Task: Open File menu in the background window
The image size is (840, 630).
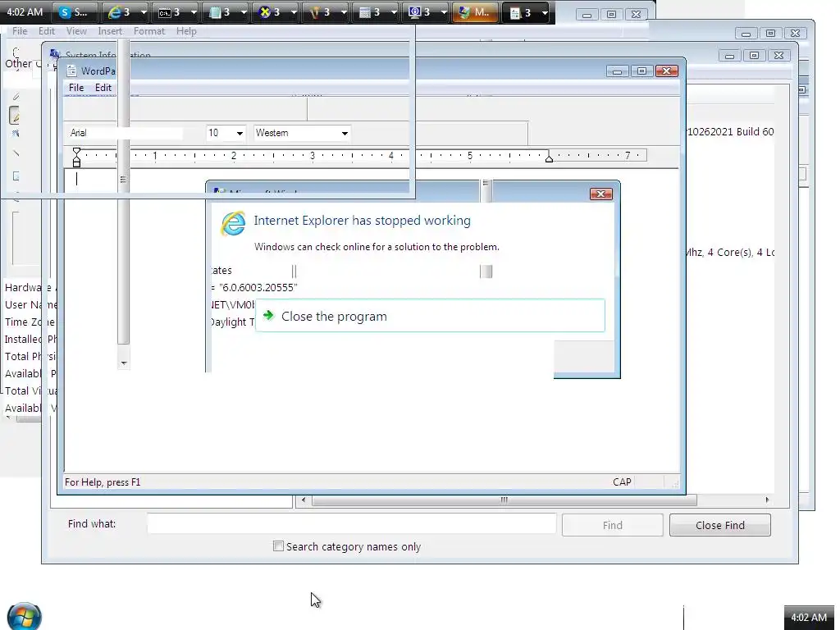Action: [20, 31]
